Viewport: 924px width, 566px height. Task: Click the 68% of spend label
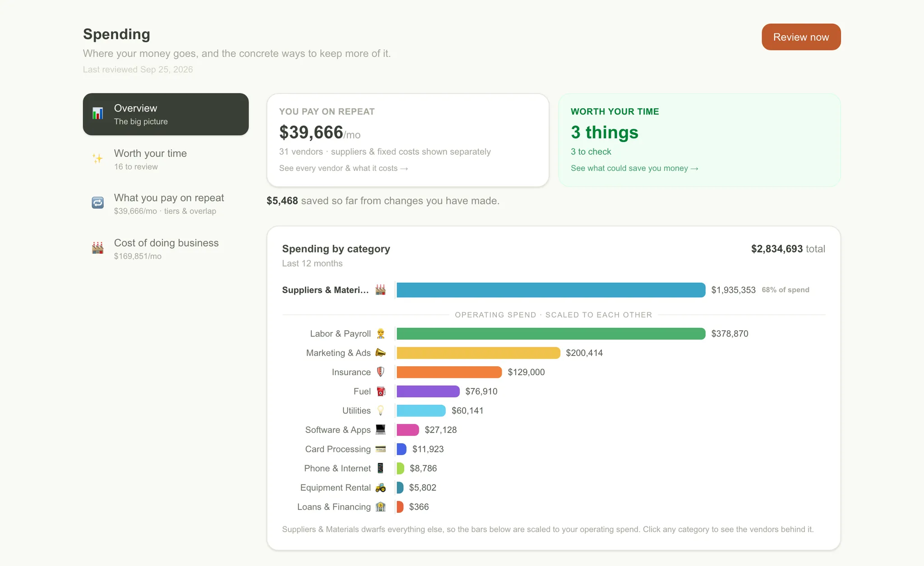[785, 290]
